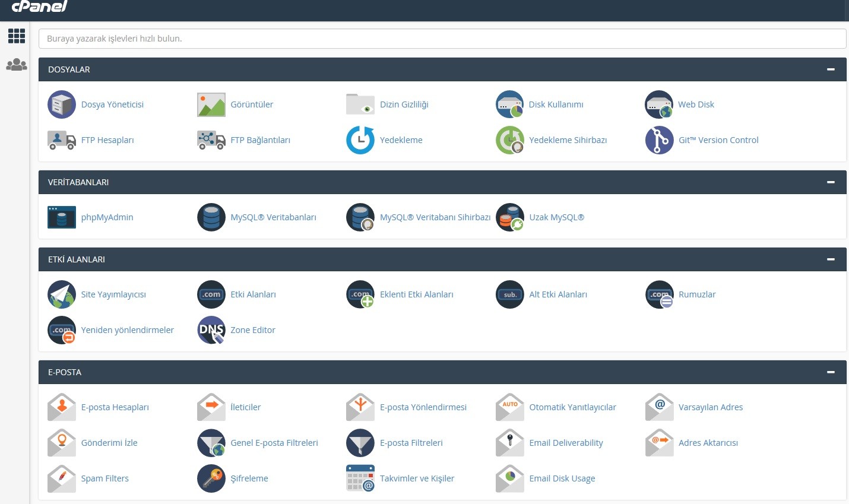The height and width of the screenshot is (504, 849).
Task: Click the E-posta Hesapları envelope icon
Action: click(x=62, y=407)
